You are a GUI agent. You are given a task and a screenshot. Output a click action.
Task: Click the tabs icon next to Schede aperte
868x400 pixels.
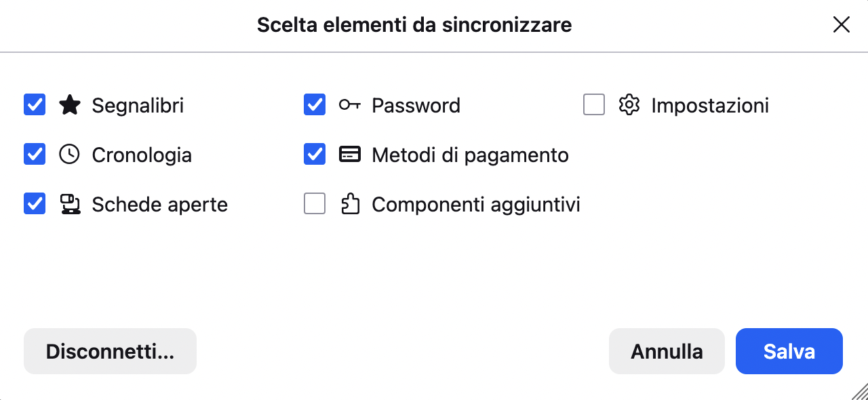pos(70,203)
